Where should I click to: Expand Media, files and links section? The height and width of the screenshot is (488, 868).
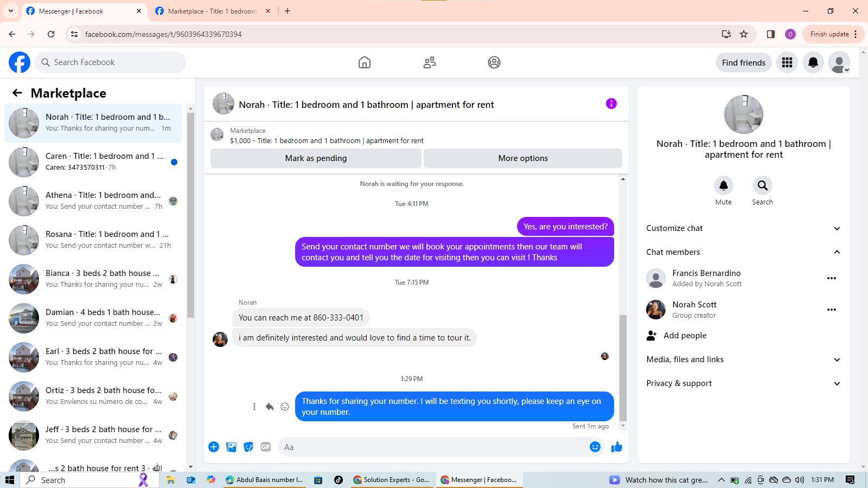[x=744, y=359]
